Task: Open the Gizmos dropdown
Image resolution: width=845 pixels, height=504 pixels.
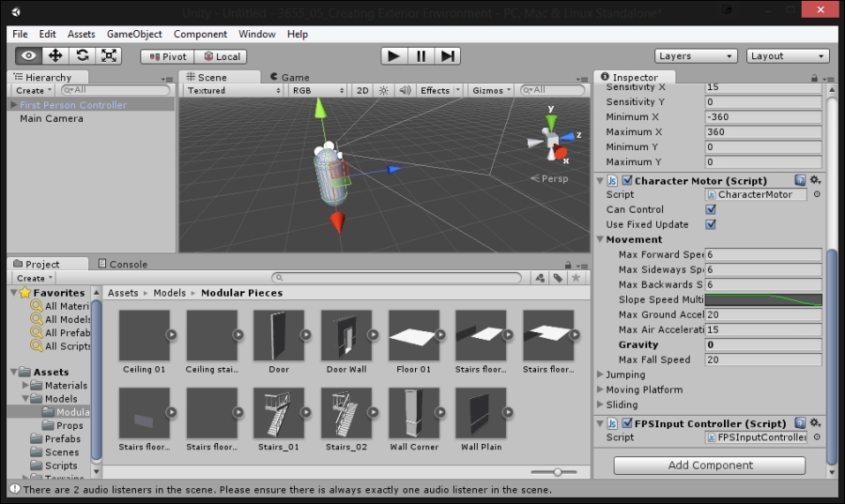Action: pyautogui.click(x=491, y=90)
